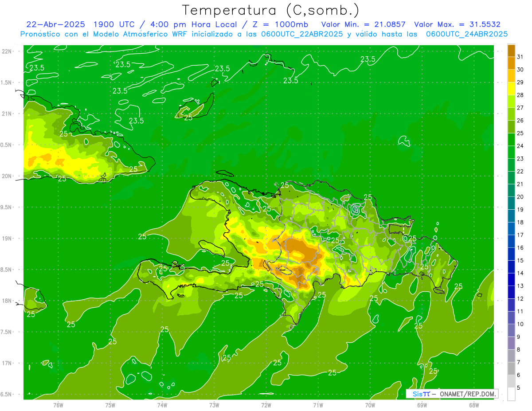
Task: Click the '16' label on color scale
Action: [x=520, y=247]
